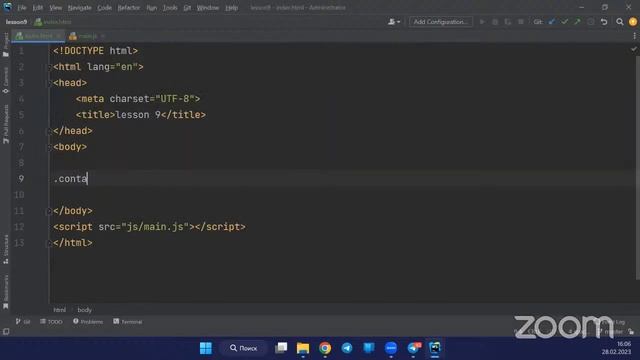Open the File menu

21,8
